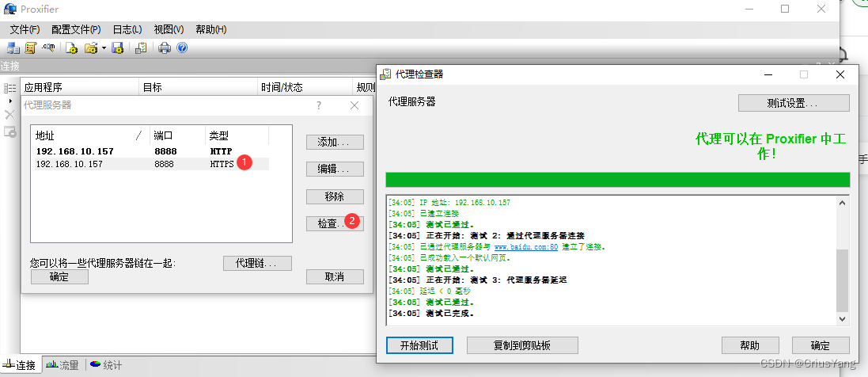Sort by 类型 column header

coord(237,136)
